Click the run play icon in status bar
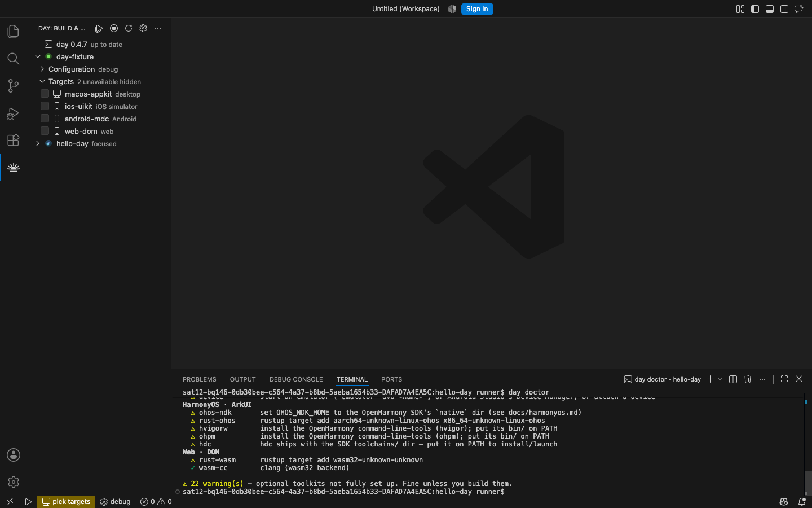Image resolution: width=812 pixels, height=508 pixels. coord(28,502)
